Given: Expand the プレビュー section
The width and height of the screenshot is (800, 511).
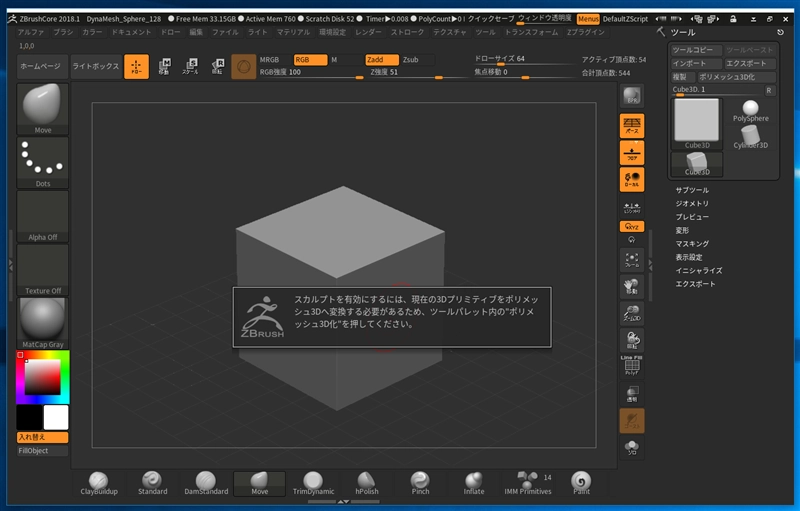Looking at the screenshot, I should (692, 217).
